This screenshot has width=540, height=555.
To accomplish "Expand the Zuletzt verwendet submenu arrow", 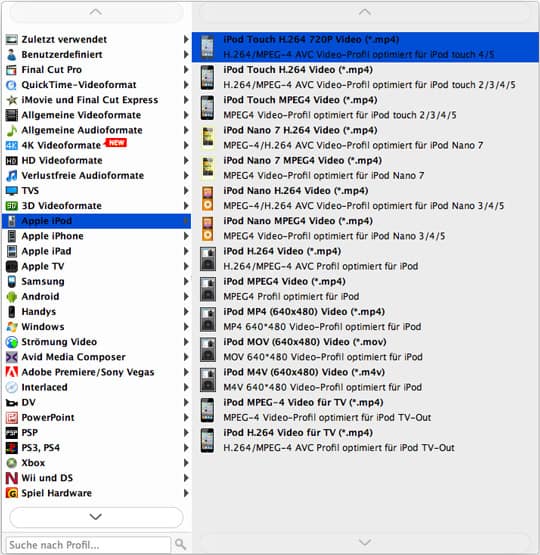I will click(x=186, y=39).
